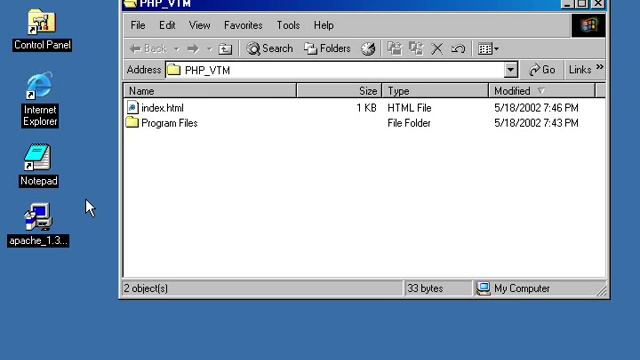640x360 pixels.
Task: Maximize the PHP_VTM window
Action: pyautogui.click(x=582, y=4)
